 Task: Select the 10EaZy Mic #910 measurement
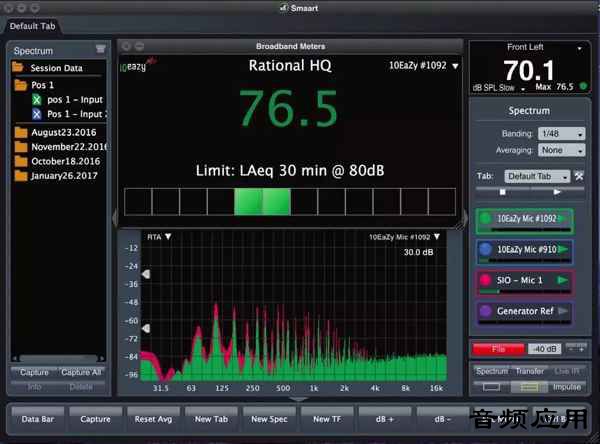point(525,252)
